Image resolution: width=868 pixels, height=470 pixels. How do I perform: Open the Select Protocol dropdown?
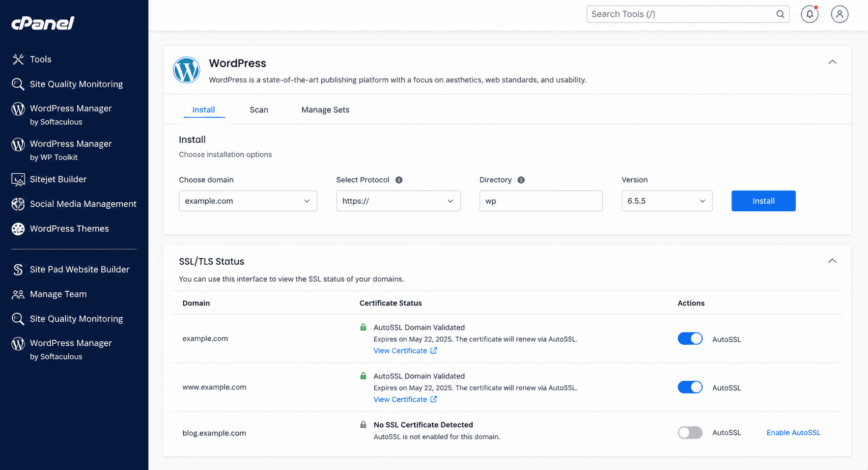[398, 201]
